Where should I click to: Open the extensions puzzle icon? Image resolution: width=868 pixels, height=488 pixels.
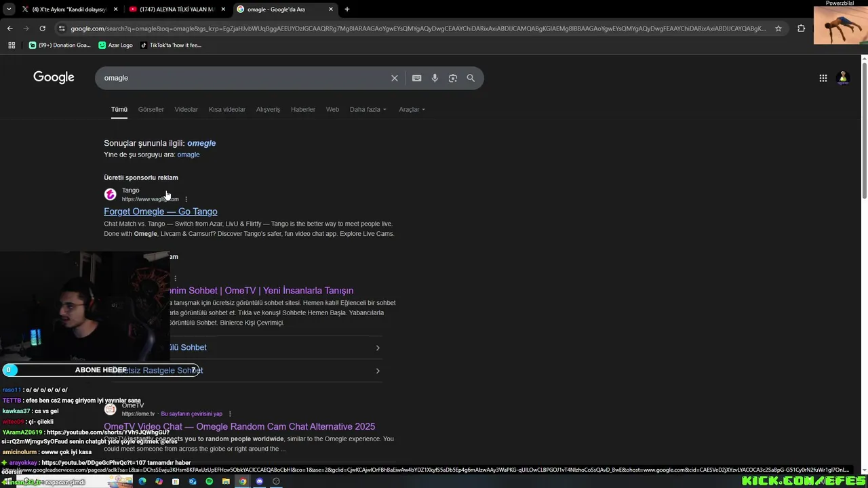tap(801, 28)
